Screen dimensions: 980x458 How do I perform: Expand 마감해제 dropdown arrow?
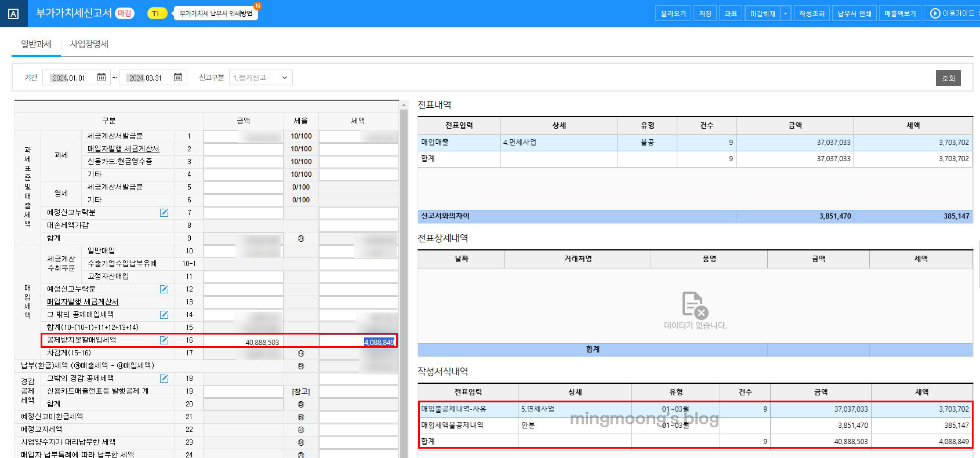pos(786,13)
